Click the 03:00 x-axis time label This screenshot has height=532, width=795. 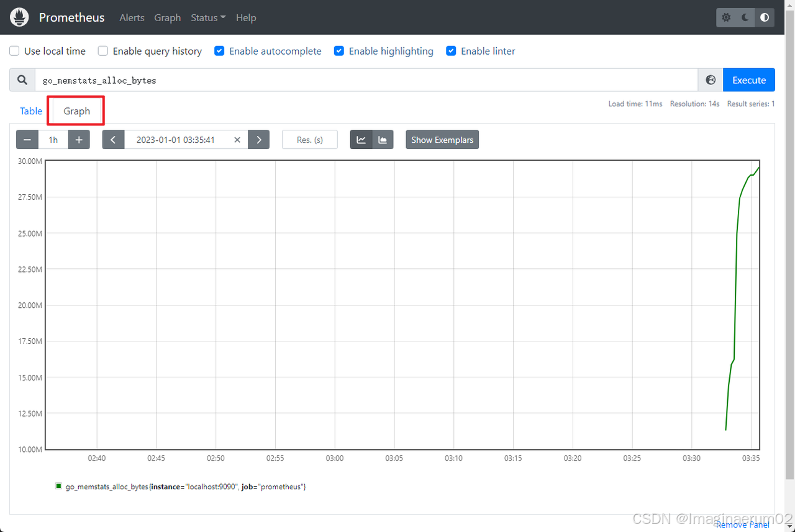point(334,458)
